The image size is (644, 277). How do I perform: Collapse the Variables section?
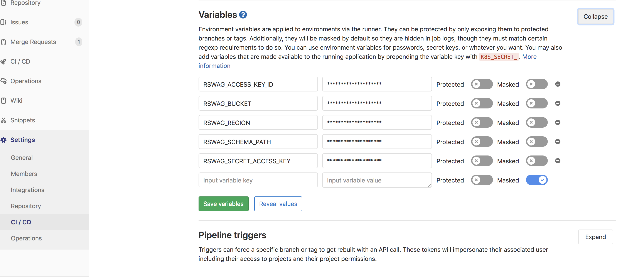[x=595, y=17]
